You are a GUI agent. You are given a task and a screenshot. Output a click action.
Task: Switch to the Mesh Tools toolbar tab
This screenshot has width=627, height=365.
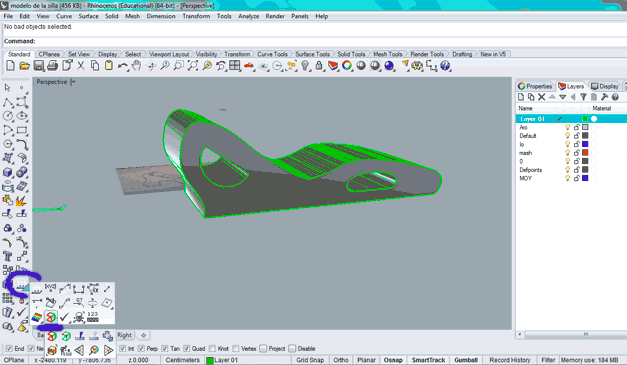tap(387, 54)
